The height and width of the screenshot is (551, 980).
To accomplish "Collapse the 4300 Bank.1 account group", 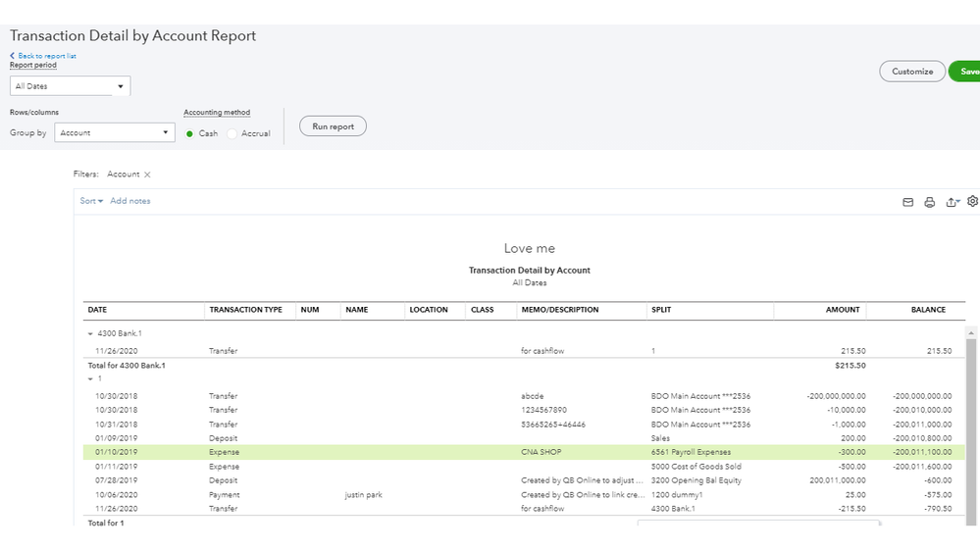I will point(90,333).
